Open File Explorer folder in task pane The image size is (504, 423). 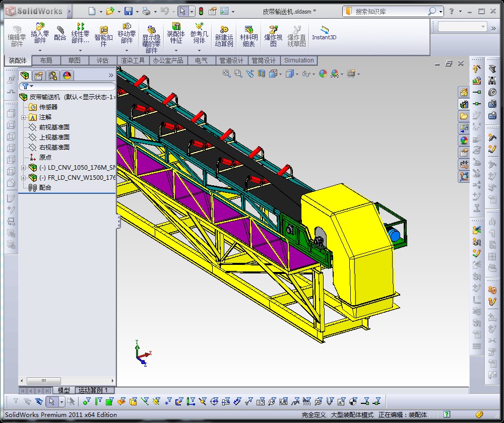tap(464, 116)
